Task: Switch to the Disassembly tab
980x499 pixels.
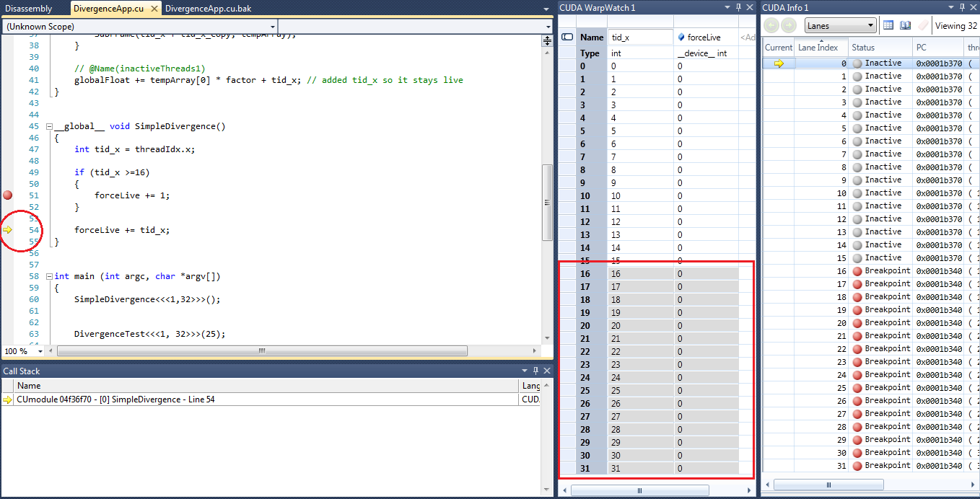Action: (x=28, y=9)
